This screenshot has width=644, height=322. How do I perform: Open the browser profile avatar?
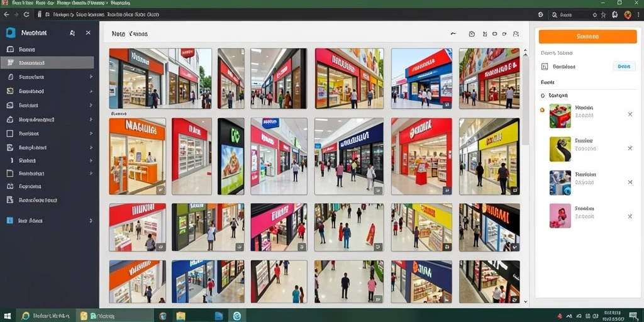[x=628, y=15]
